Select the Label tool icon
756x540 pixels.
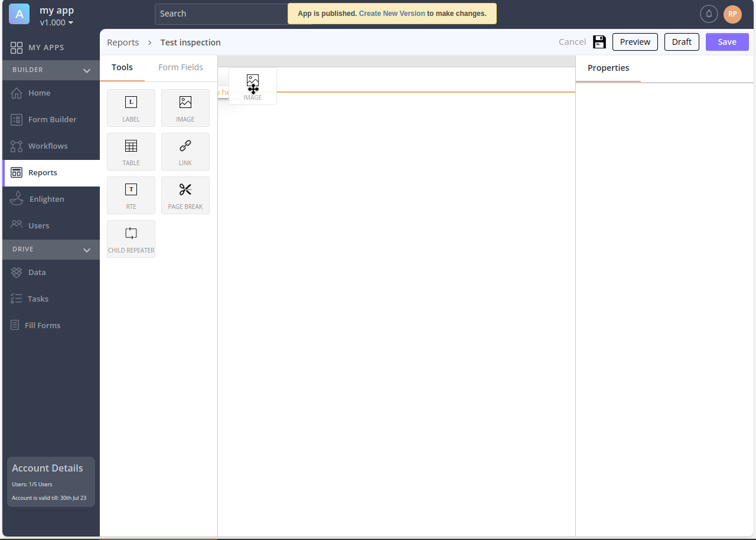[x=131, y=103]
